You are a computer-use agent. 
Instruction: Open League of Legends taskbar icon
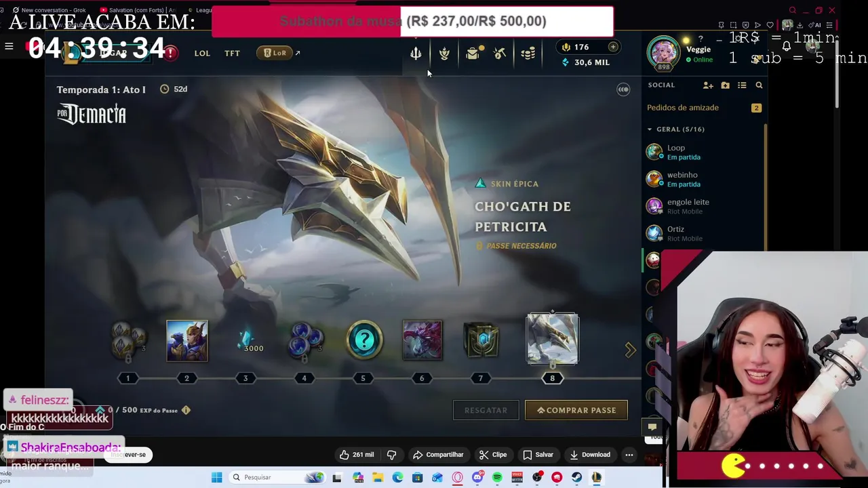596,477
